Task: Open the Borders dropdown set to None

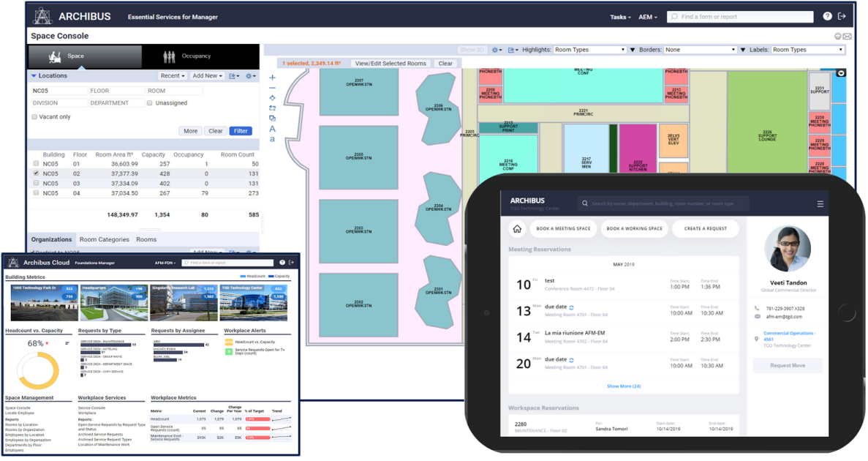Action: click(x=700, y=50)
